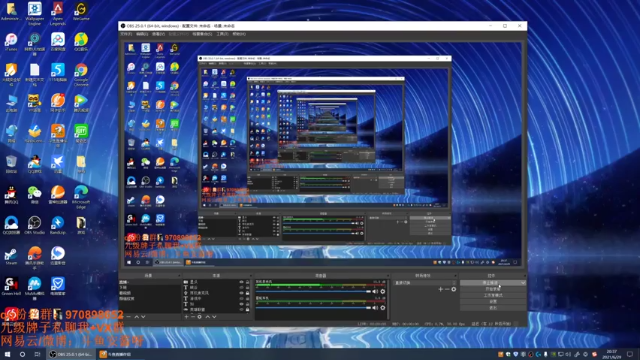
Task: Open Green Hell desktop shortcut
Action: pyautogui.click(x=11, y=286)
